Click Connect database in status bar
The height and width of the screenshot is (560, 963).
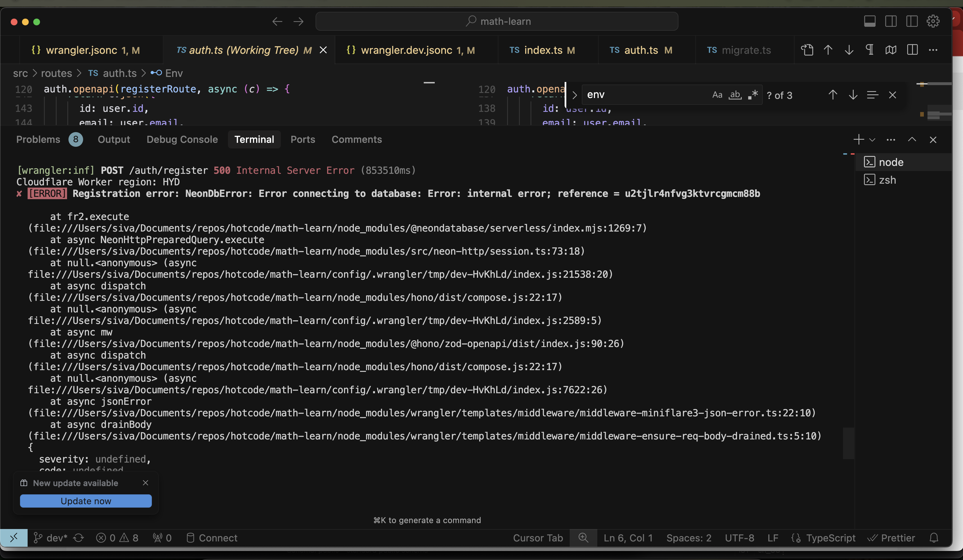(212, 538)
